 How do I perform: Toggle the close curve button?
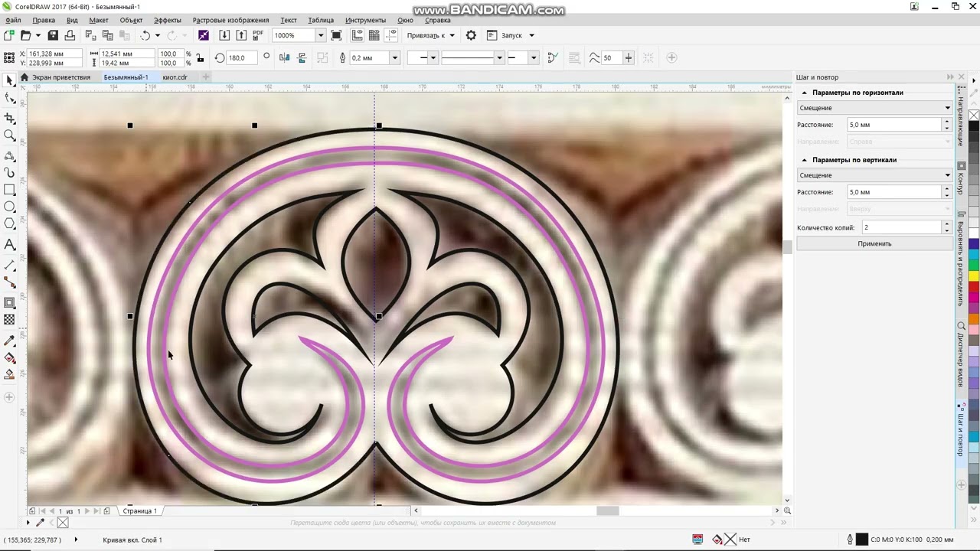coord(552,57)
